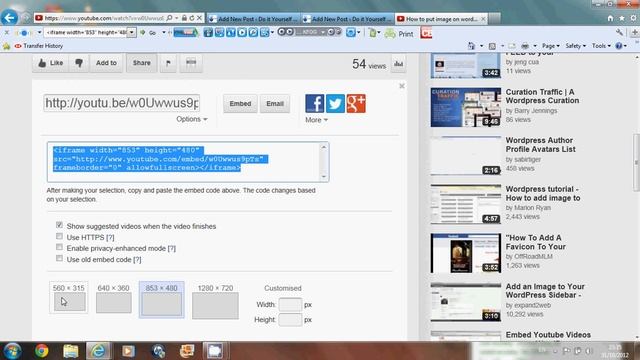Choose the 1280 × 720 embed size
The width and height of the screenshot is (640, 360).
click(215, 301)
